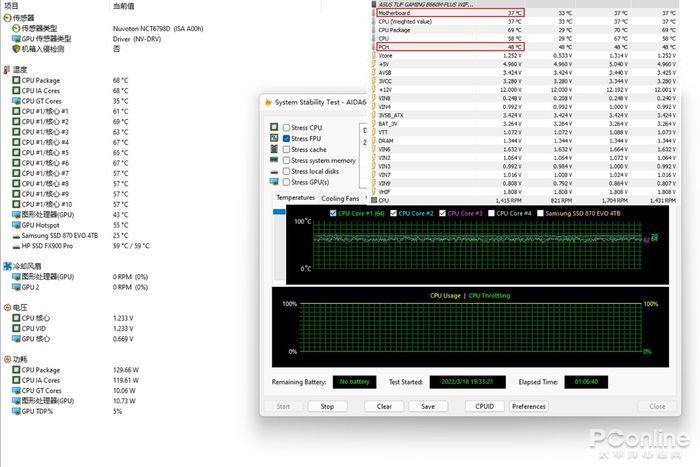Click the chip icon beside Stress cache
Image resolution: width=700 pixels, height=467 pixels.
point(274,149)
